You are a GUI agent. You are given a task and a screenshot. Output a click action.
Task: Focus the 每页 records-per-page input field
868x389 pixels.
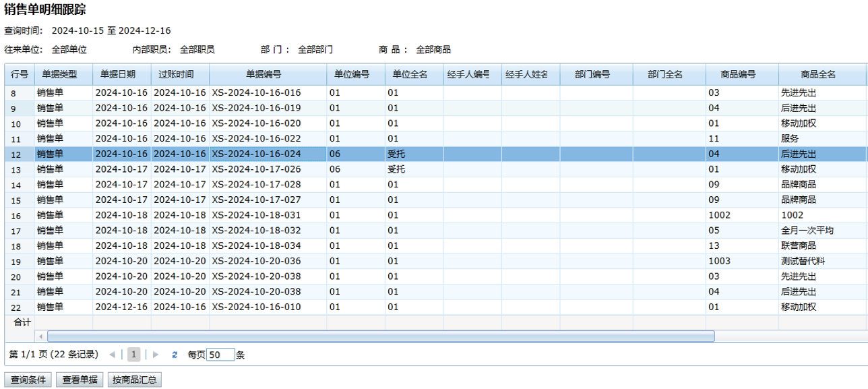point(220,355)
